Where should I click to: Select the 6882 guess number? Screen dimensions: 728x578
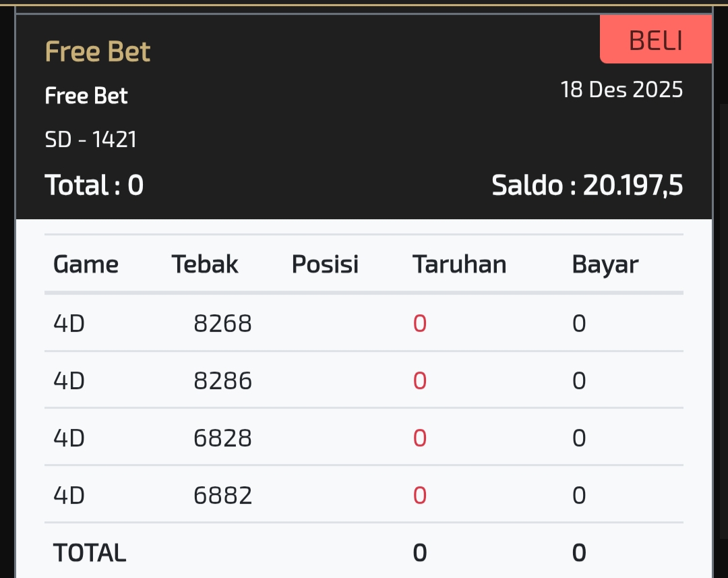222,496
